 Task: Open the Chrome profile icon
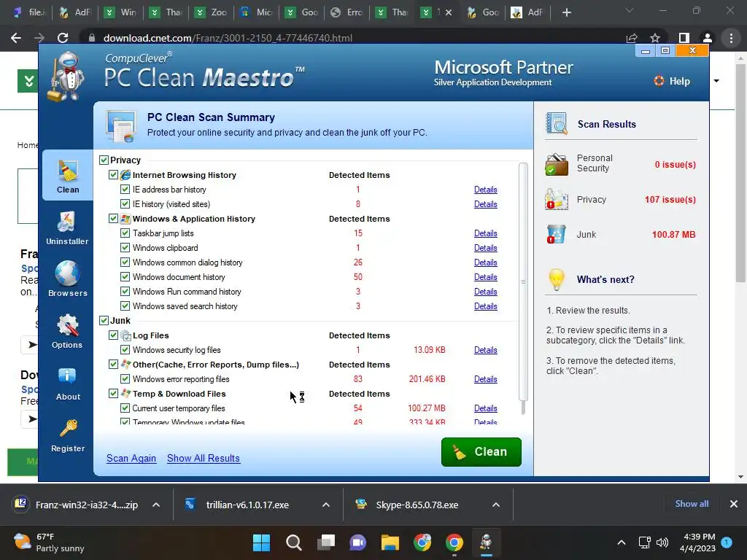click(708, 38)
